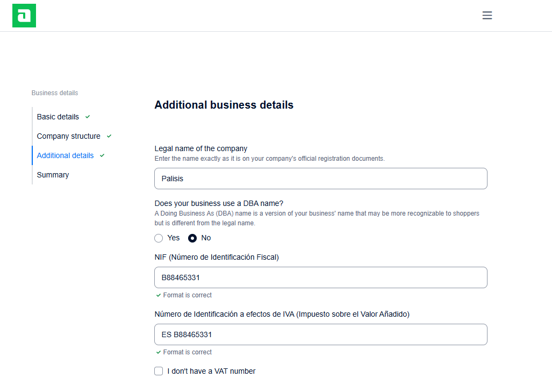Open the hamburger menu
552x392 pixels.
click(487, 15)
